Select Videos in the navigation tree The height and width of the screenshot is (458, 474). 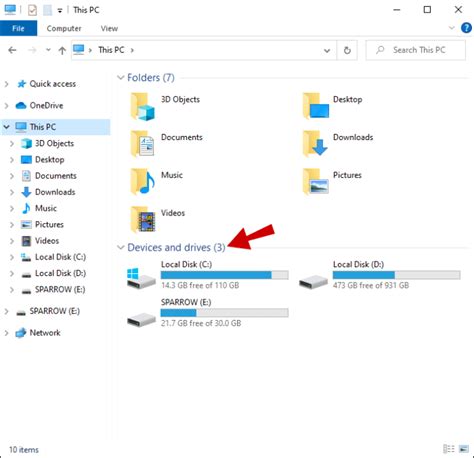point(47,241)
